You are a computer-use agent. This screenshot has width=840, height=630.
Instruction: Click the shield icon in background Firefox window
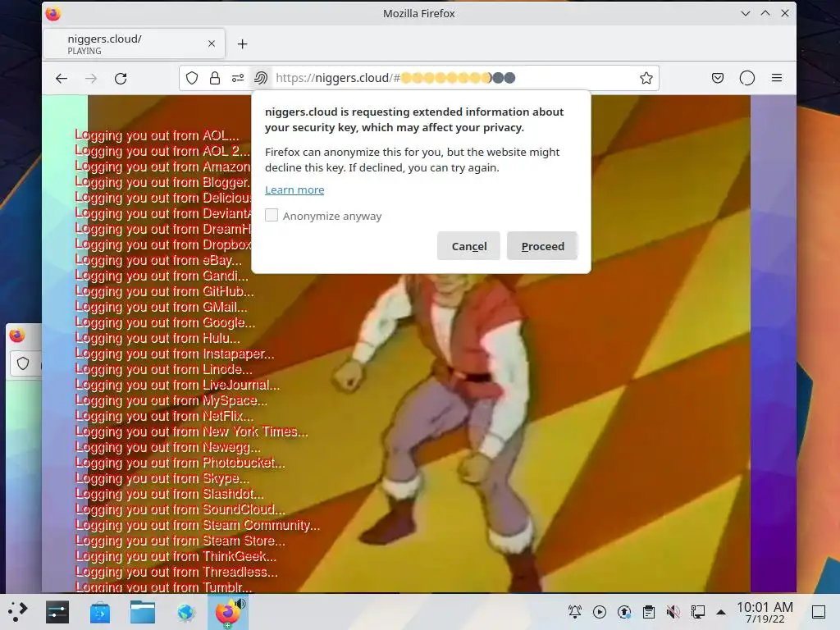[23, 363]
